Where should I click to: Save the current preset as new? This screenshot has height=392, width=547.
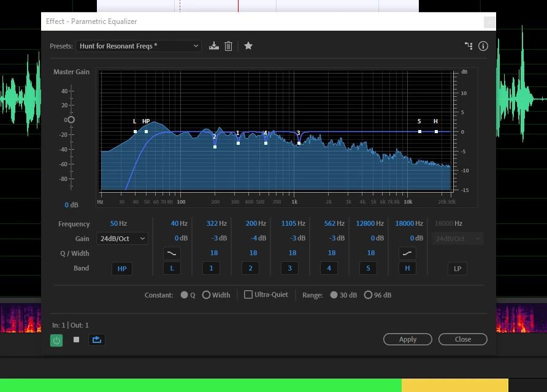click(213, 46)
